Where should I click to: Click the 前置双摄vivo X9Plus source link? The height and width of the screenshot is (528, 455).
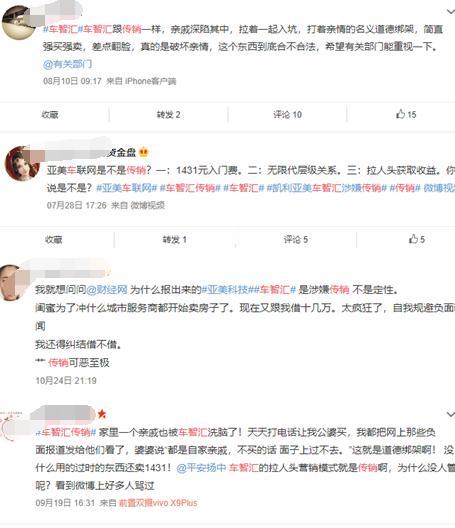(x=158, y=503)
